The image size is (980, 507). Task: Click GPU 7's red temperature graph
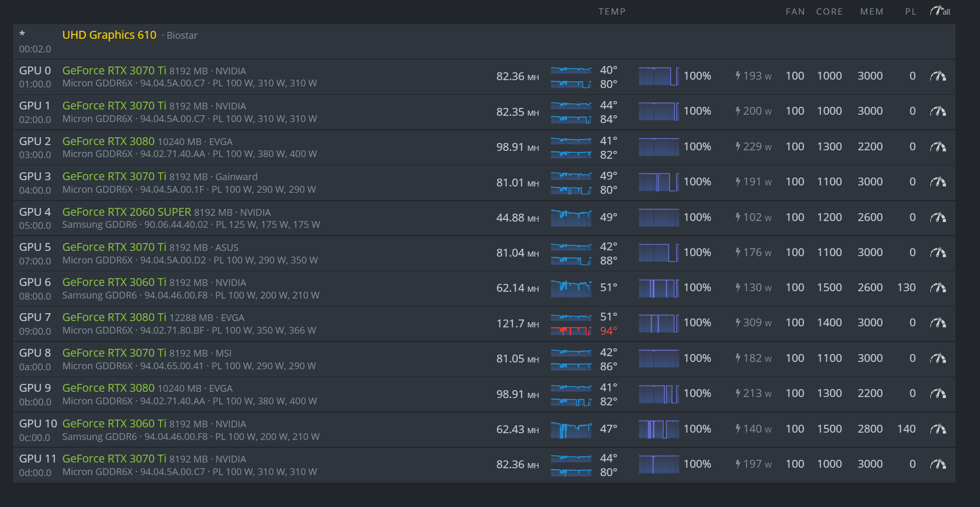pos(571,329)
